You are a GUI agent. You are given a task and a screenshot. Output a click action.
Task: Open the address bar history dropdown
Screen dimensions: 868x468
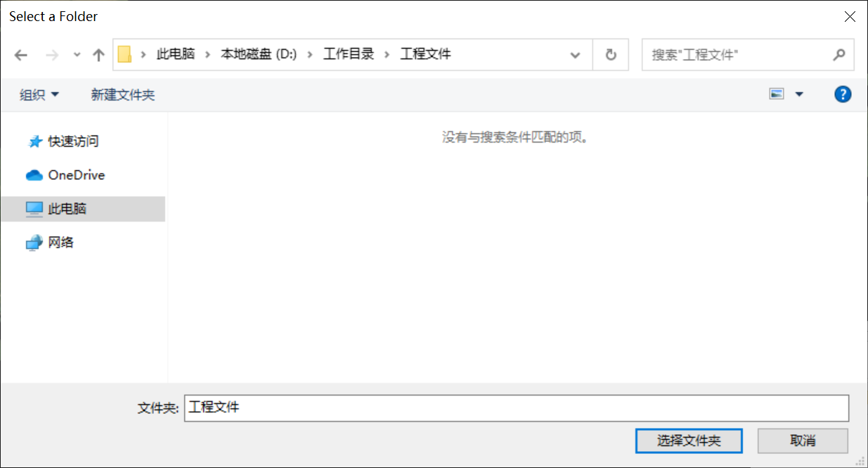pyautogui.click(x=575, y=55)
